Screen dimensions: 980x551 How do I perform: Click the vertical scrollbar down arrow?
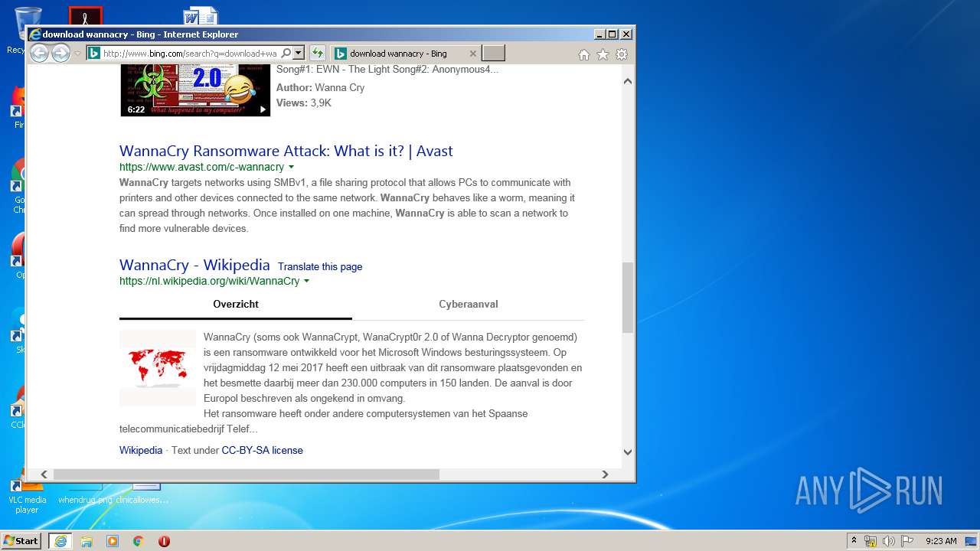pyautogui.click(x=628, y=452)
